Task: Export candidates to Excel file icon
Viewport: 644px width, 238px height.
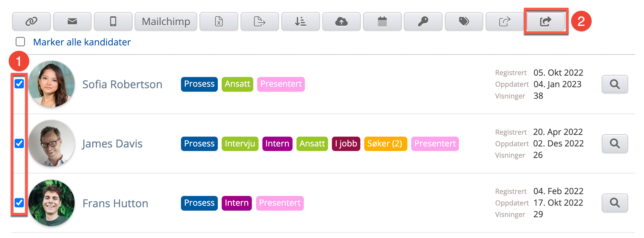Action: point(219,22)
